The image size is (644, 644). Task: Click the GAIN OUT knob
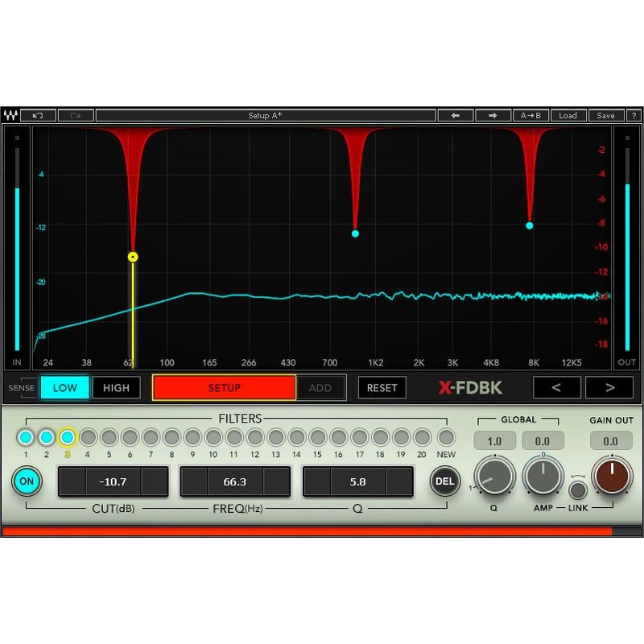612,476
